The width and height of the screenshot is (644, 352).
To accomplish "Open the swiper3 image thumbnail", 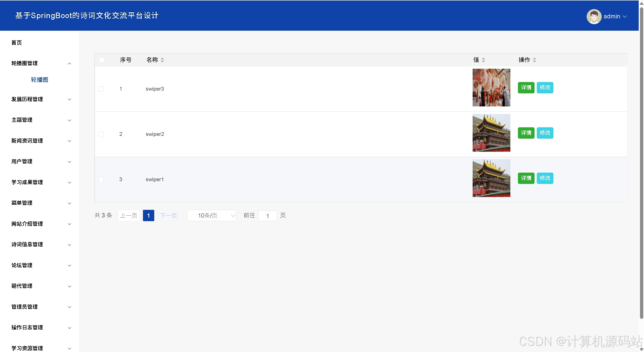I will 491,88.
